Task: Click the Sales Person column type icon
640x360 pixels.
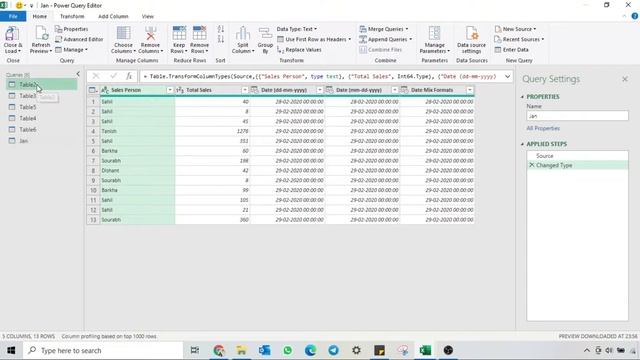Action: click(x=105, y=90)
